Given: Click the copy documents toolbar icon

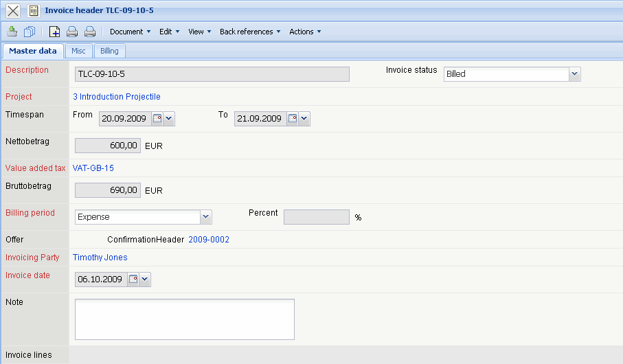Looking at the screenshot, I should pyautogui.click(x=30, y=32).
